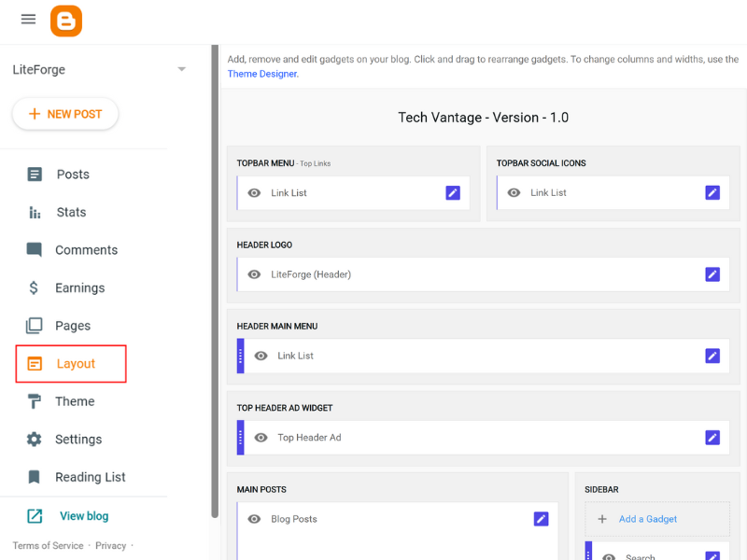Open Comments via its speech-bubble icon

click(x=37, y=249)
